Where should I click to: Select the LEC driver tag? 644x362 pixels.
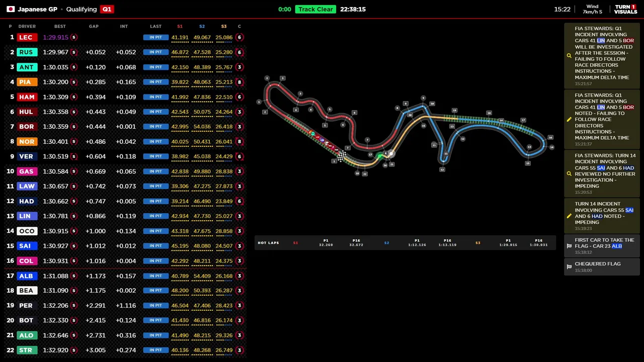pyautogui.click(x=26, y=37)
